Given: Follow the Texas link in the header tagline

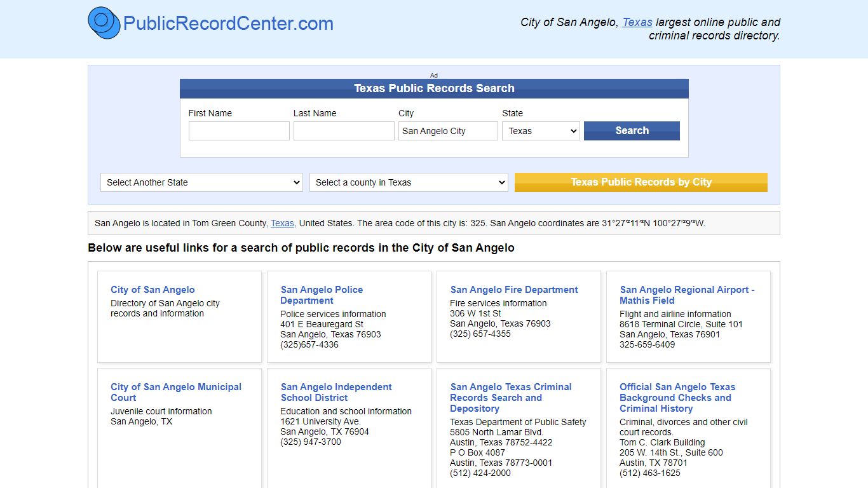Looking at the screenshot, I should click(637, 22).
